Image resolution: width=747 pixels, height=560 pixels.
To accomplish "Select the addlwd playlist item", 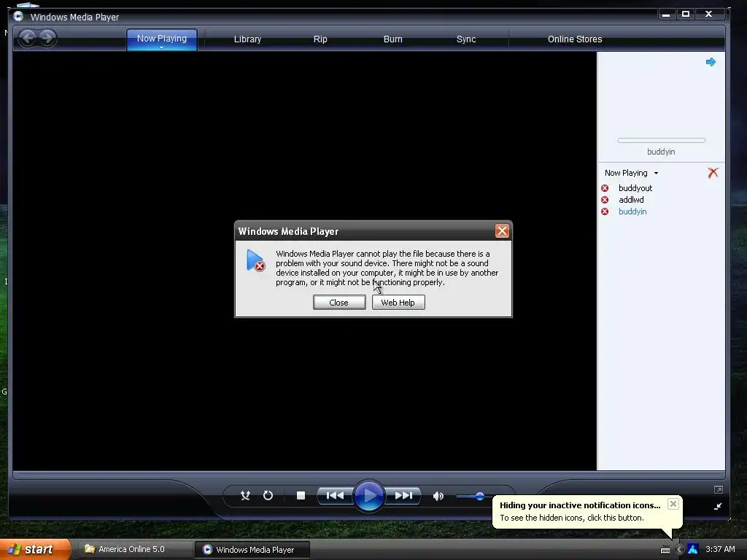I will [631, 200].
